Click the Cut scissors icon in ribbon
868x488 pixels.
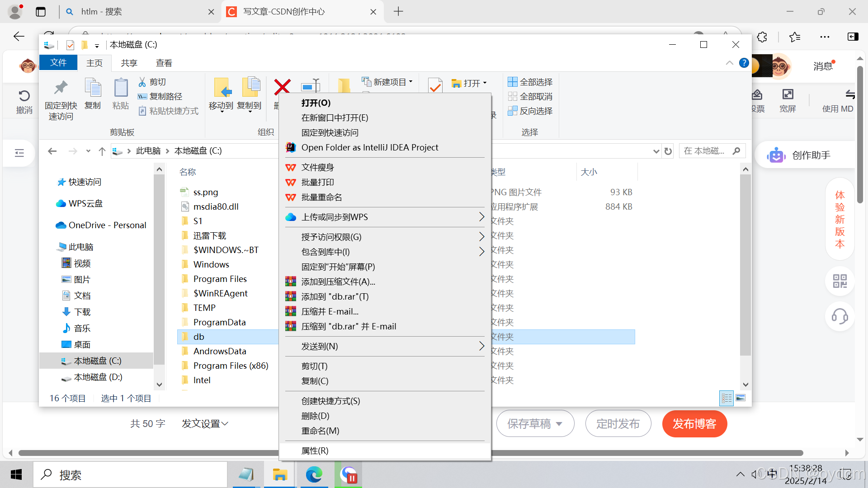click(142, 82)
